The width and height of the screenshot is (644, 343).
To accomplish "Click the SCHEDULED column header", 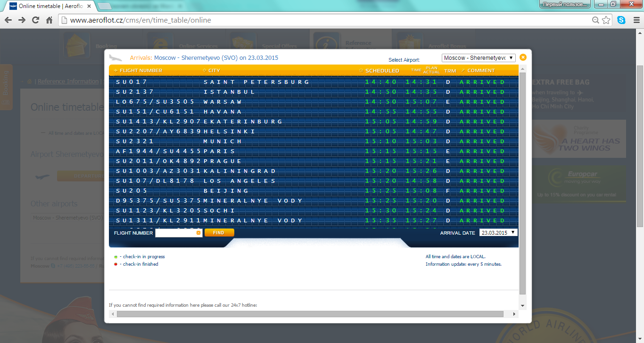I will point(382,71).
